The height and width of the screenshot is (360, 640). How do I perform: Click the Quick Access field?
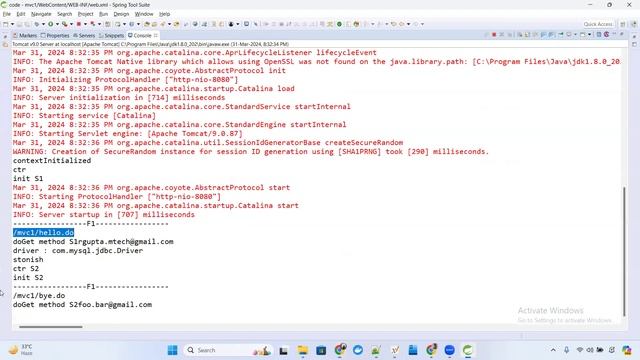tap(598, 24)
